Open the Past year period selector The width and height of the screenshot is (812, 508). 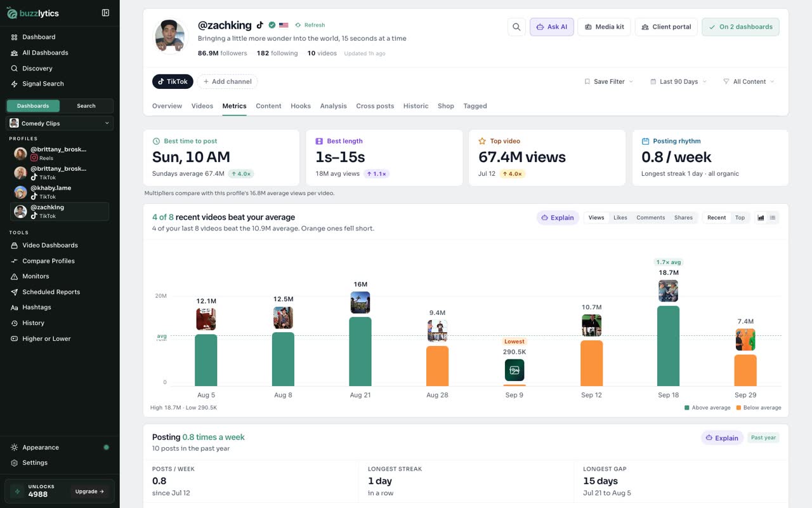(x=763, y=438)
